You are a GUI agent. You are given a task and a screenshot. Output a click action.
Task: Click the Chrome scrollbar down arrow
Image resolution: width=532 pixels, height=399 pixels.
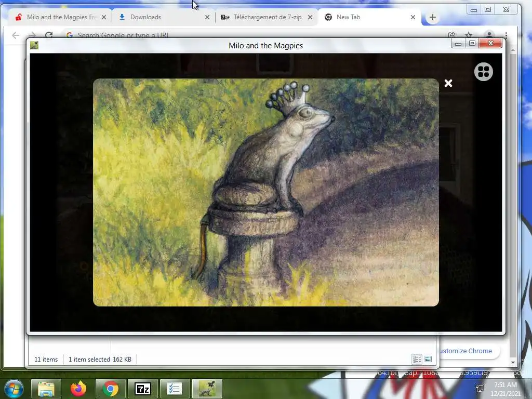[513, 363]
